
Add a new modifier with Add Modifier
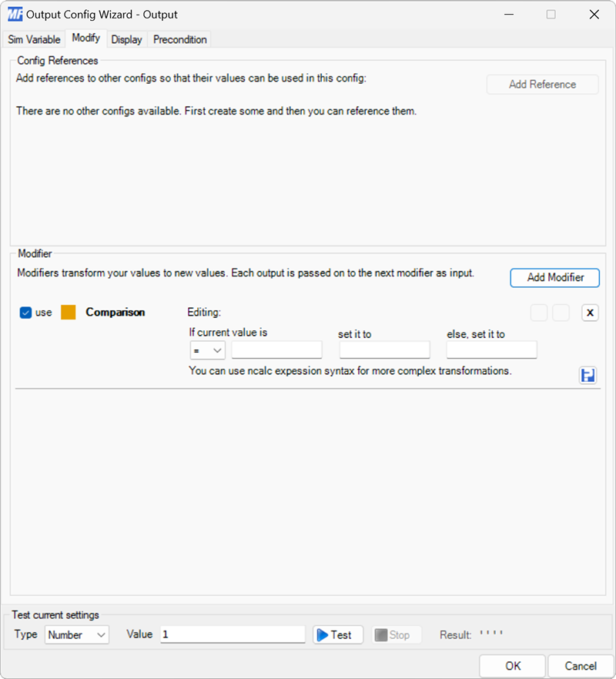click(x=554, y=278)
